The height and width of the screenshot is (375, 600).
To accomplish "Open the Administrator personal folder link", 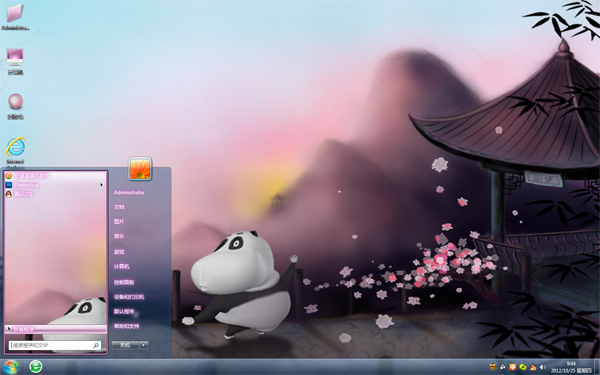I will click(x=129, y=192).
